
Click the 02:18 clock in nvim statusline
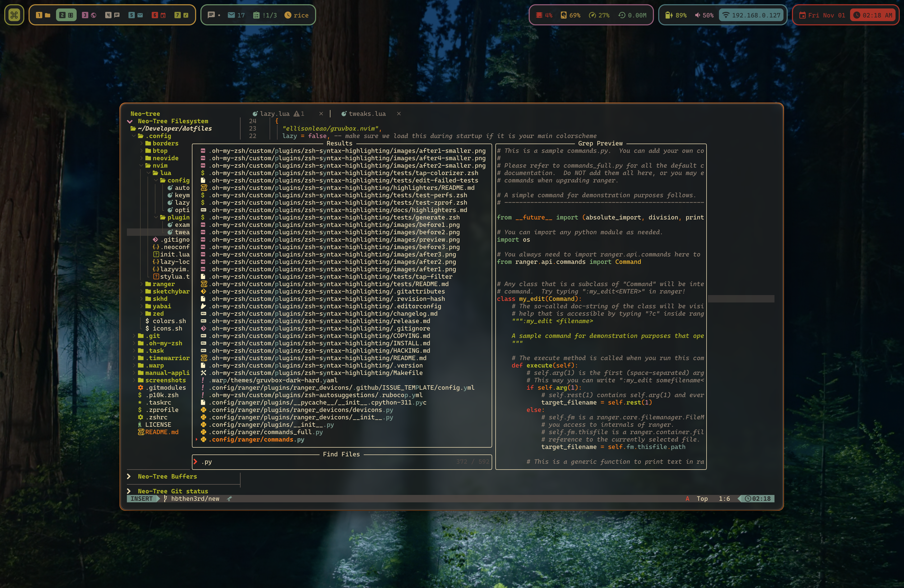pos(757,499)
